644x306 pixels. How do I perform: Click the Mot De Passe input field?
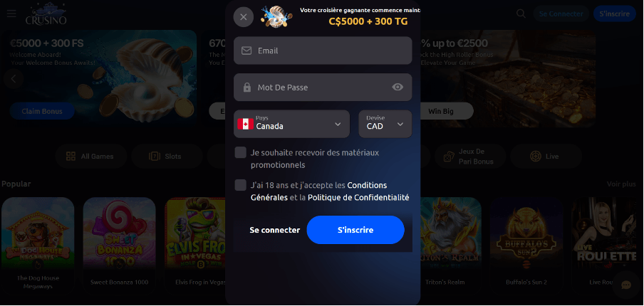tap(323, 88)
